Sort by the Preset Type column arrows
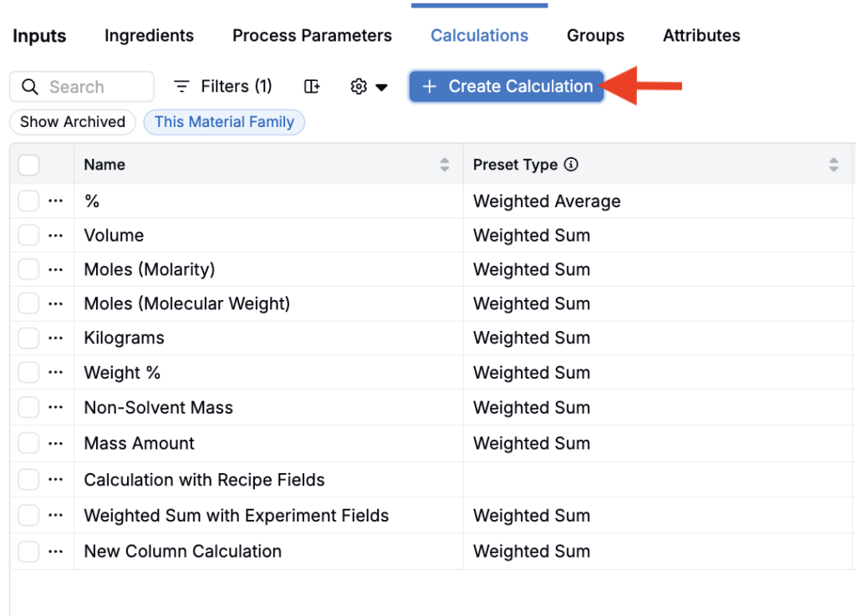Viewport: 856px width, 616px height. (x=833, y=165)
